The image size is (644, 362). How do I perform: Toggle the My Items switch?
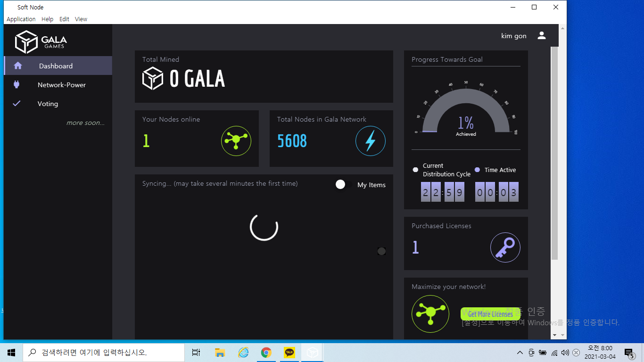pos(344,185)
